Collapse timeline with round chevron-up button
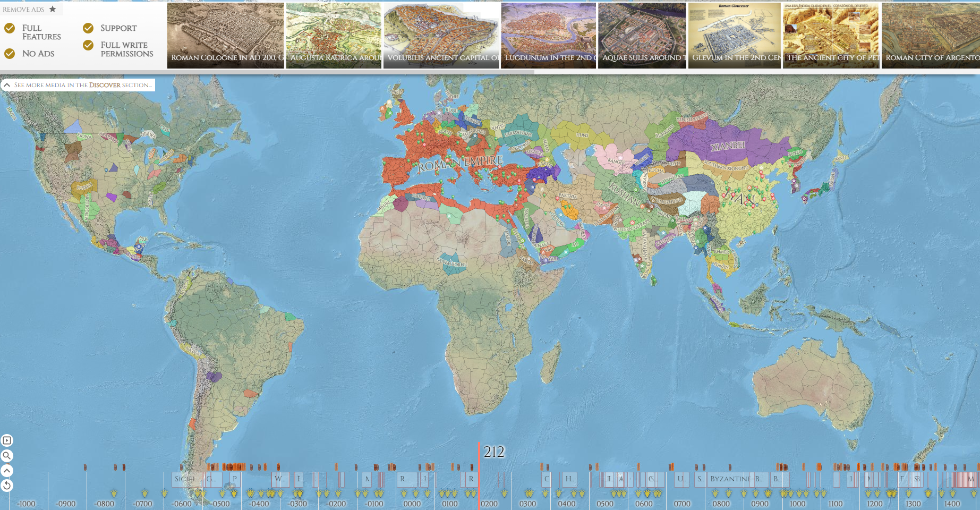980x510 pixels. 7,471
